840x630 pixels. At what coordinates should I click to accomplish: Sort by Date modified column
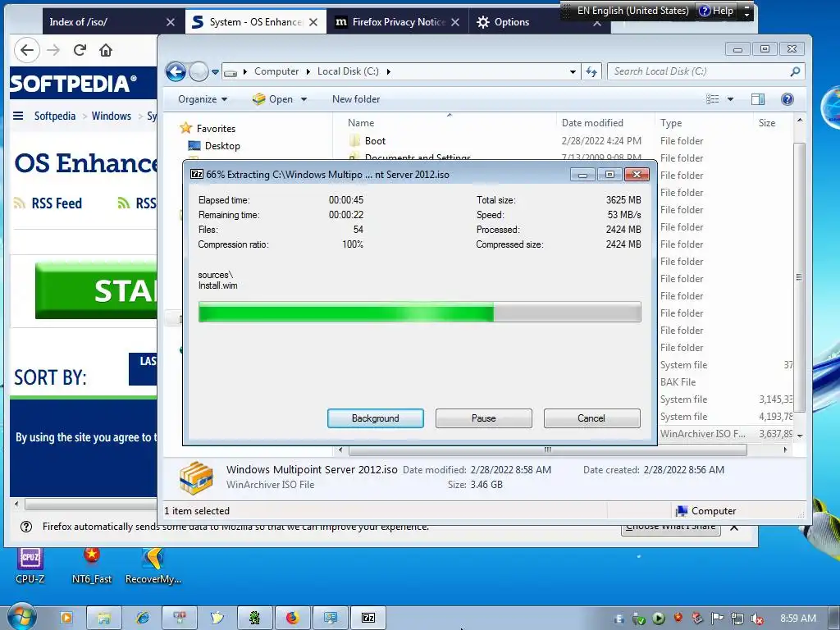[592, 123]
